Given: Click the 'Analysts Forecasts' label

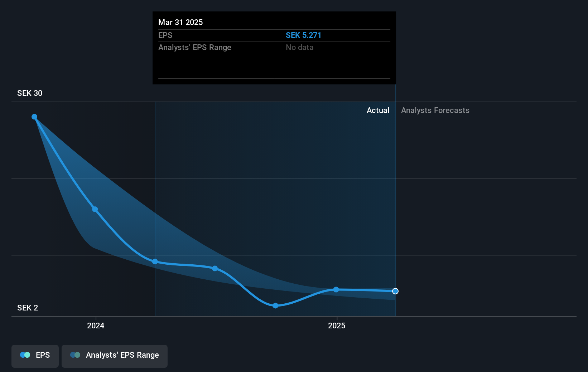Looking at the screenshot, I should point(435,111).
